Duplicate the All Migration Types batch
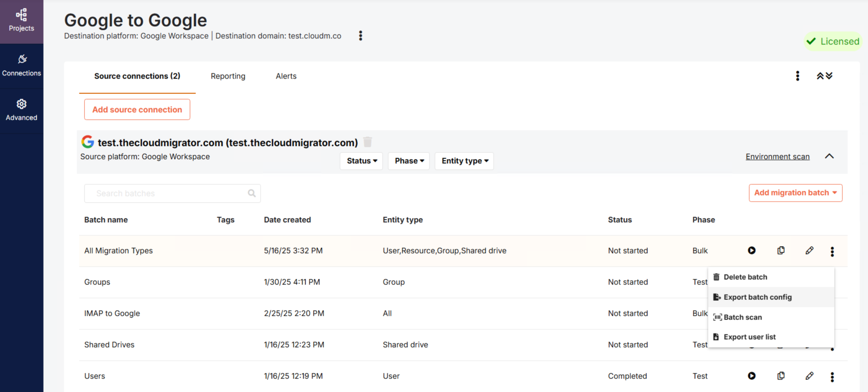 coord(781,250)
